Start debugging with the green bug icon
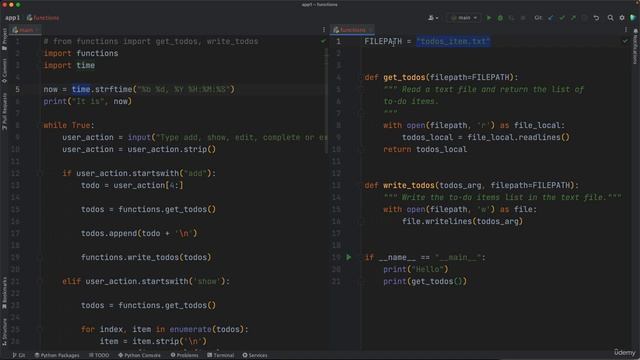640x360 pixels. 500,18
